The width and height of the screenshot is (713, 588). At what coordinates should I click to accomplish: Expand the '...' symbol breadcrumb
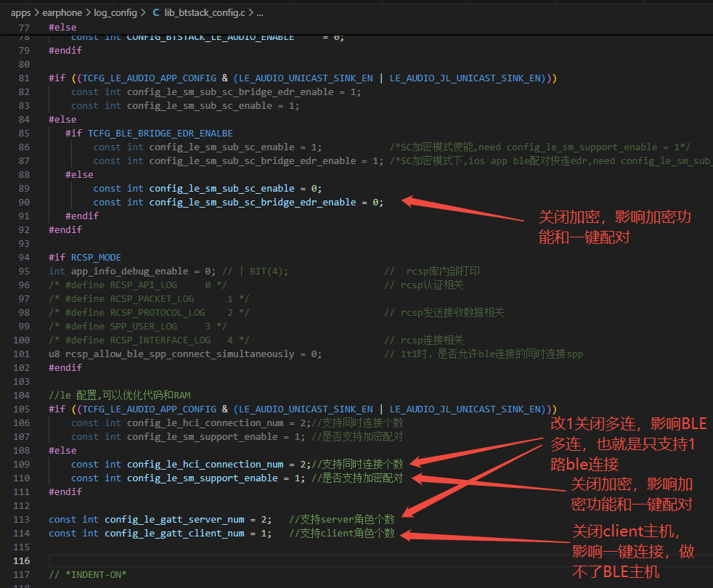pos(260,13)
